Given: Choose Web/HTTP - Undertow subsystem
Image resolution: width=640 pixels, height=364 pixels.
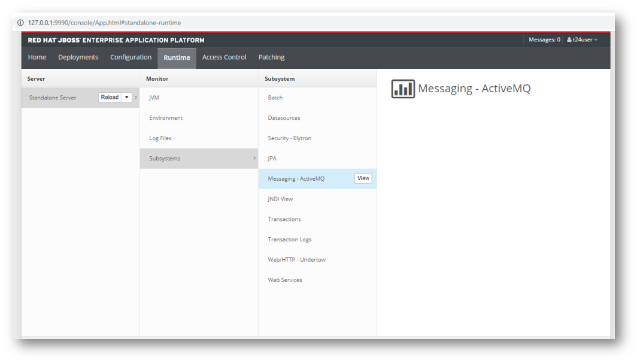Looking at the screenshot, I should tap(296, 260).
